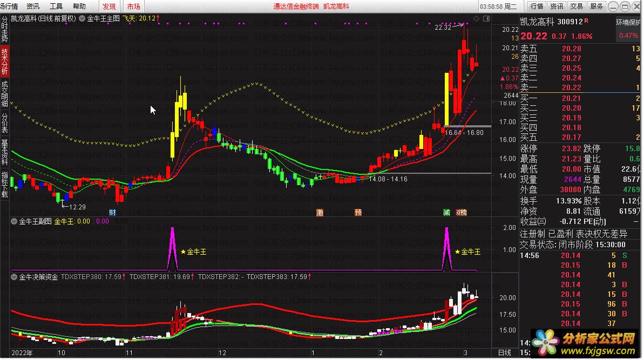Open the 帮助 menu
644x360 pixels.
(79, 6)
